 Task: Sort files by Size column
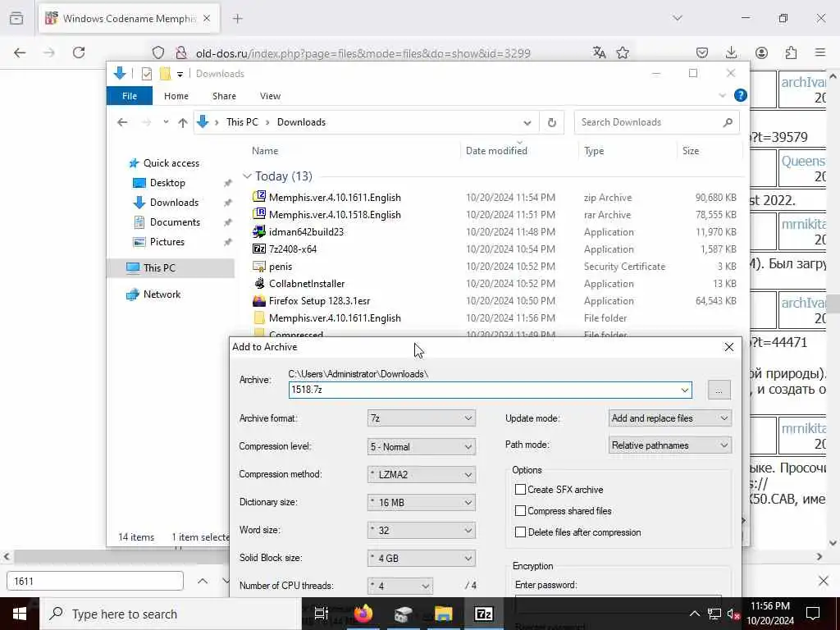coord(691,151)
